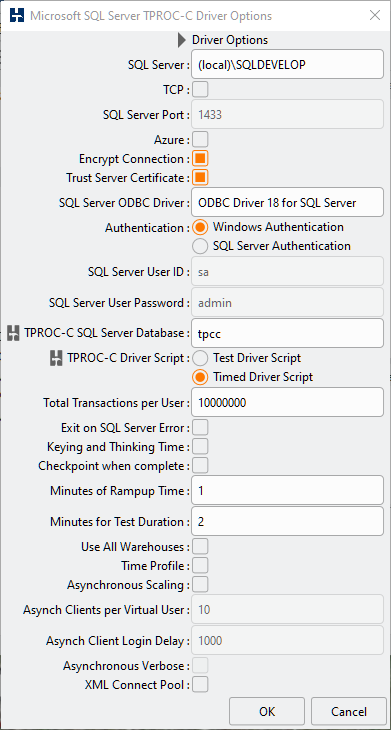Turn on Asynchronous Scaling

[200, 584]
